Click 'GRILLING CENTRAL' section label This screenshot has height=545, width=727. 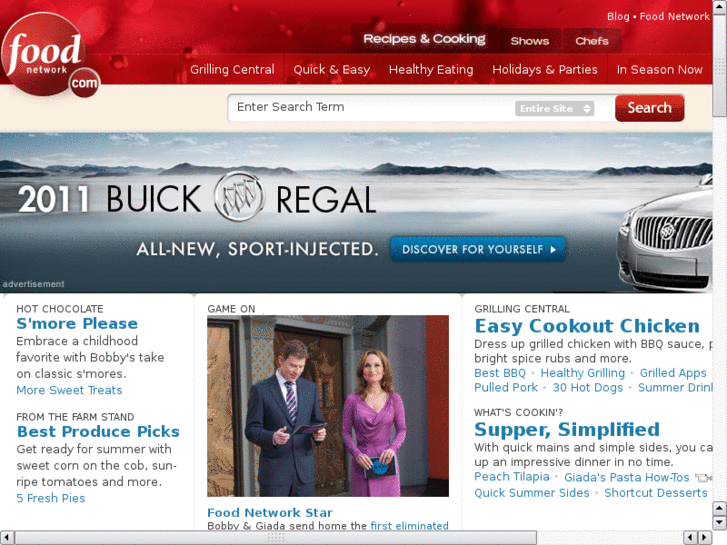(522, 309)
